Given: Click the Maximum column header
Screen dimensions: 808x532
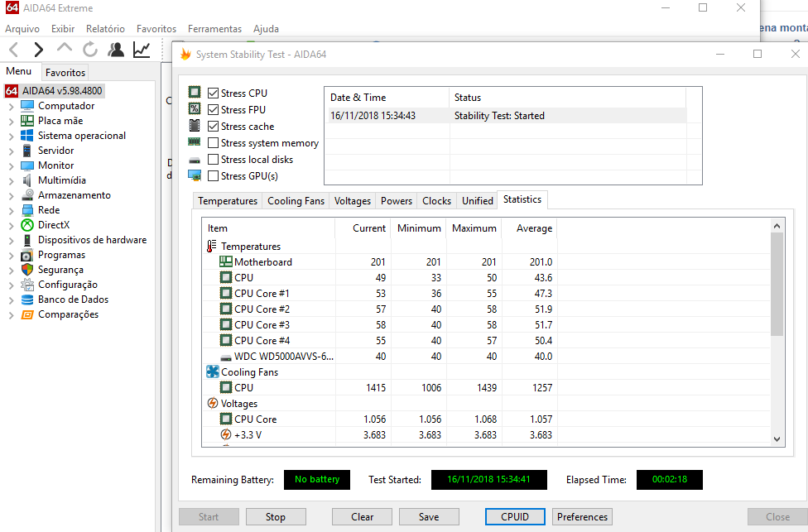Looking at the screenshot, I should 474,228.
